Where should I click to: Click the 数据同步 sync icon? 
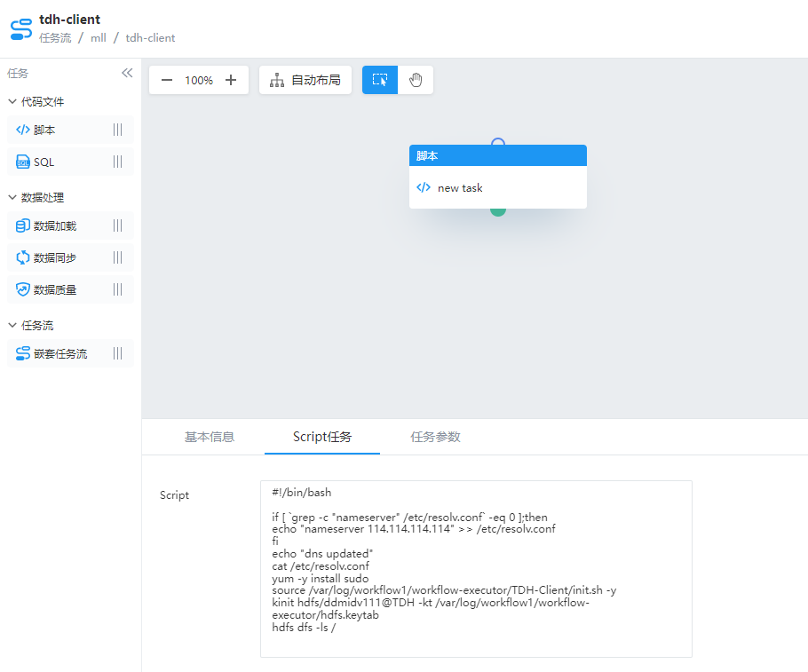(x=23, y=257)
